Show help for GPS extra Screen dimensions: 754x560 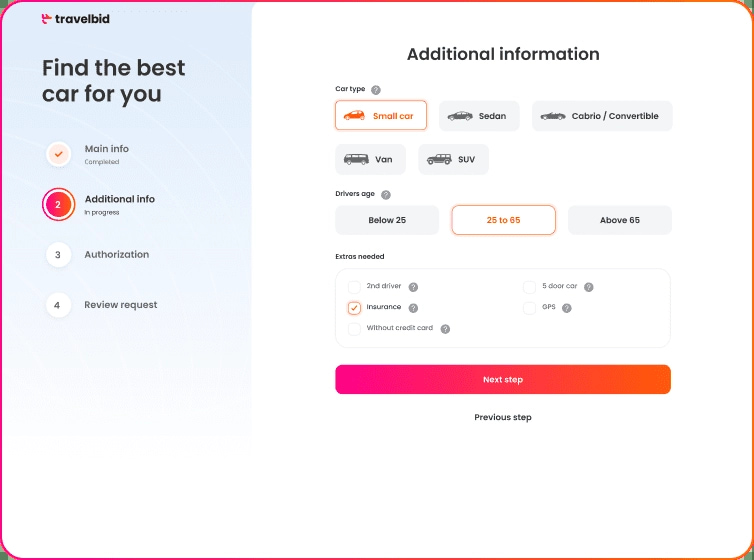click(x=567, y=308)
